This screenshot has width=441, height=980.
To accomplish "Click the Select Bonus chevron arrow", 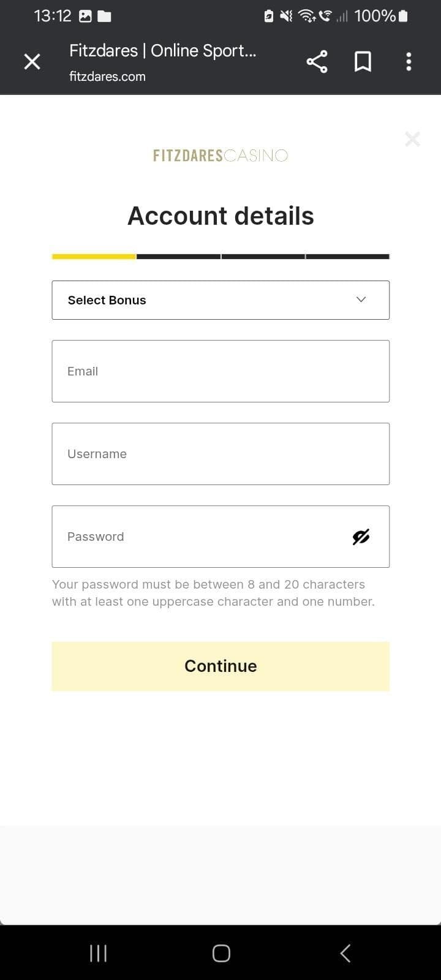I will point(361,300).
